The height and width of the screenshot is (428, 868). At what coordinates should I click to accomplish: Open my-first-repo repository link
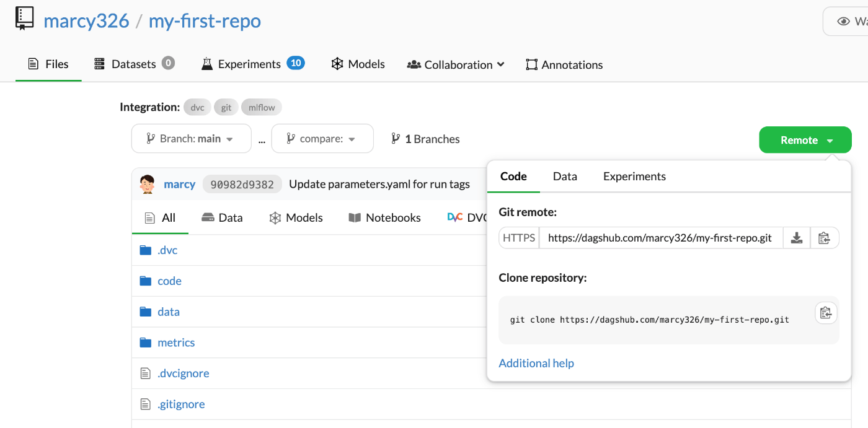click(x=205, y=21)
